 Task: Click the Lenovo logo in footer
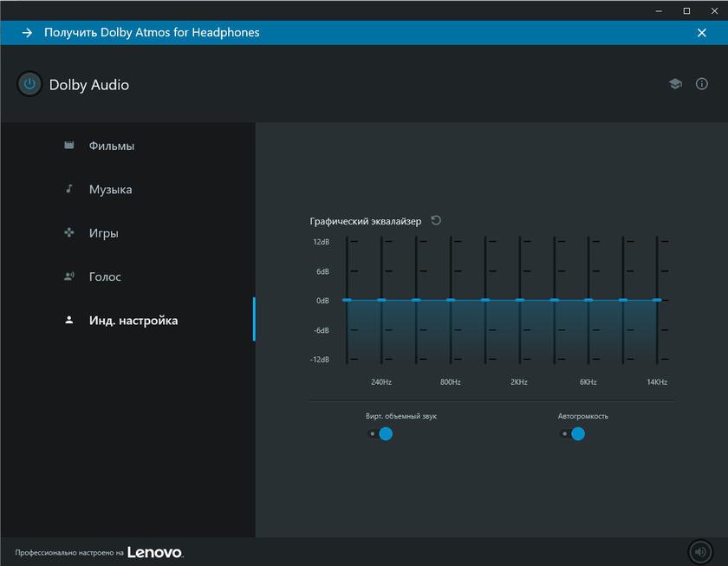155,552
